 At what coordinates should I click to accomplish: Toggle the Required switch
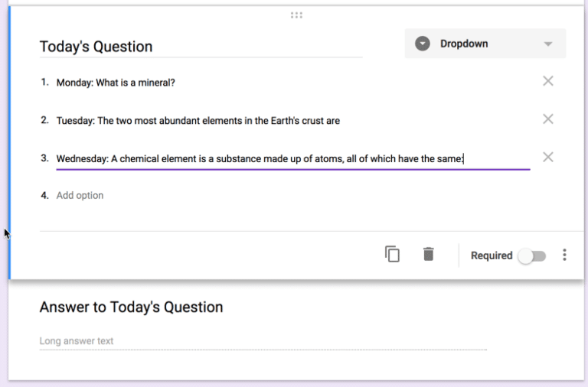532,256
